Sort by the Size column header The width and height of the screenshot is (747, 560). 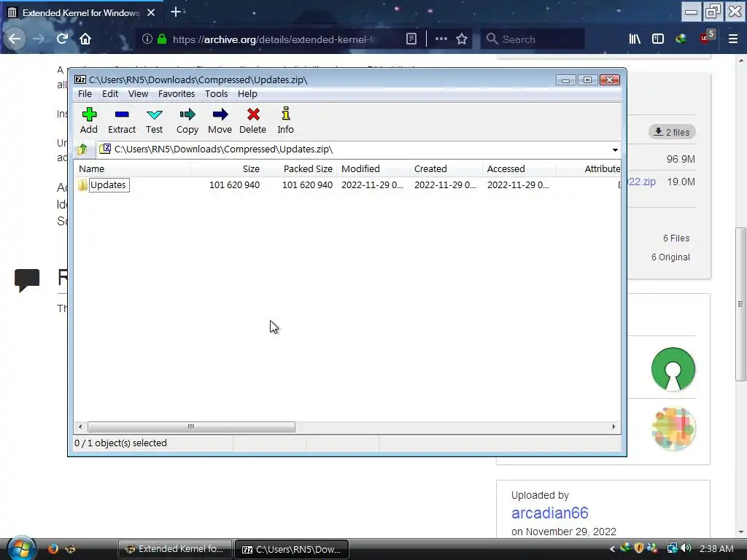point(228,168)
